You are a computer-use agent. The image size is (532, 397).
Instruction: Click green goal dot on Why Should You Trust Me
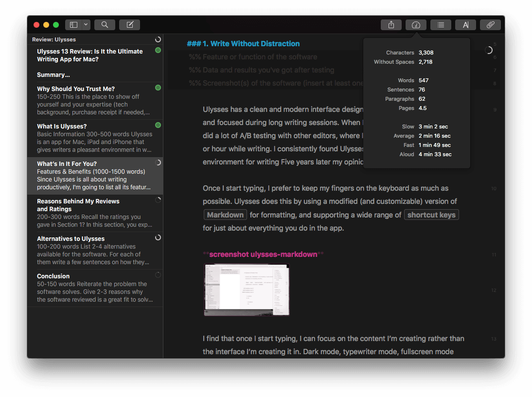(x=158, y=88)
